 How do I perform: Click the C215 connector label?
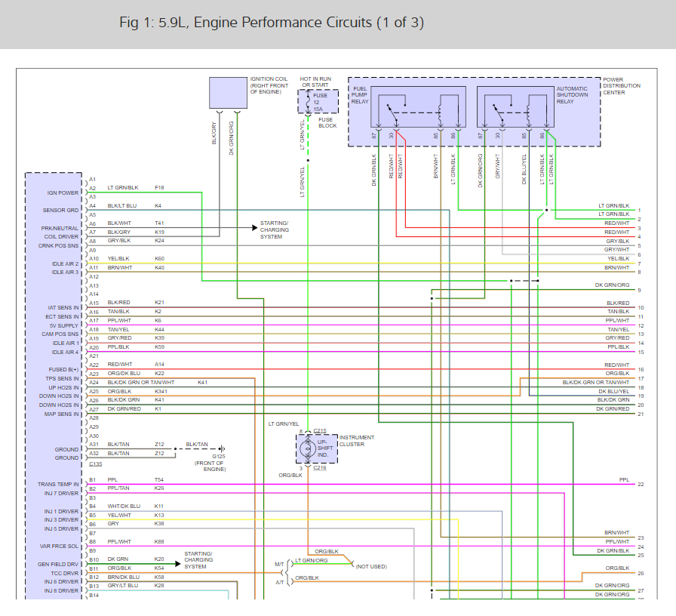pos(320,431)
